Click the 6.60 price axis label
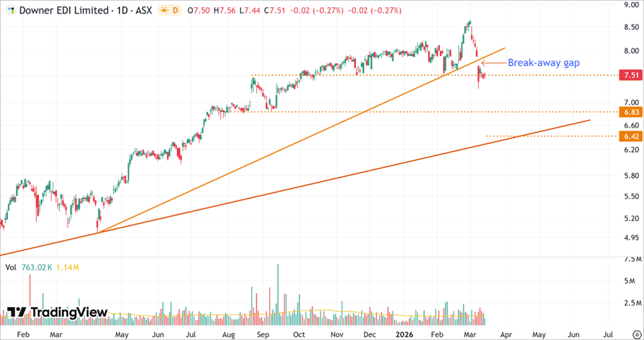Screen dimensions: 644x340 (631, 126)
